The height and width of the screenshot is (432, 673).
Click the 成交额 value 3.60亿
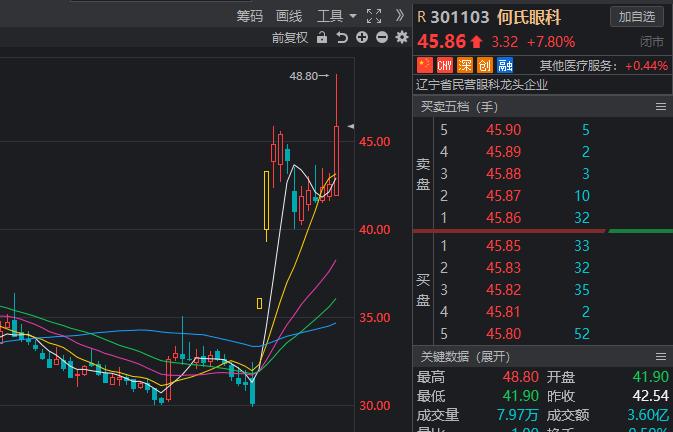tap(648, 415)
